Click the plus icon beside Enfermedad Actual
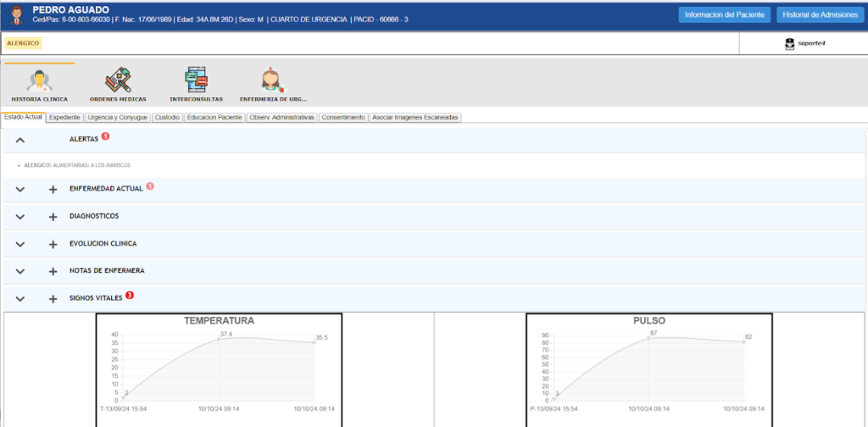Screen dimensions: 868x427 53,189
